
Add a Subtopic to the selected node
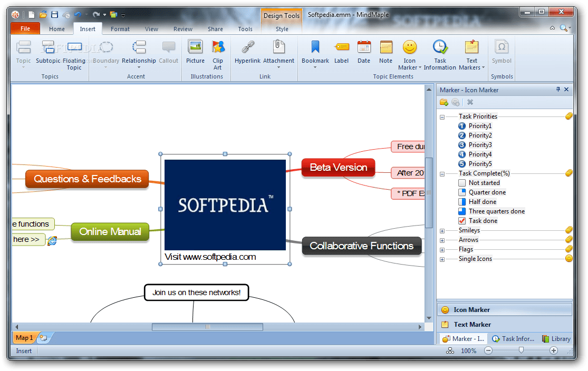tap(48, 53)
